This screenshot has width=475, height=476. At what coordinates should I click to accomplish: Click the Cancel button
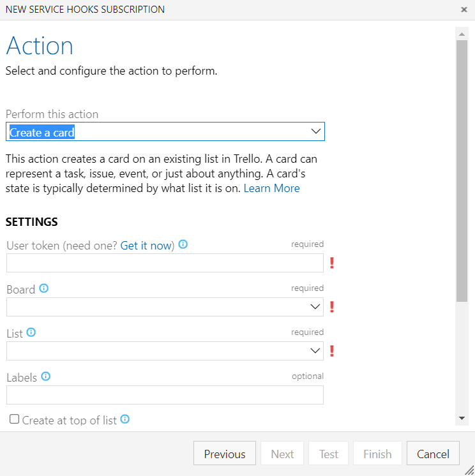[x=433, y=454]
